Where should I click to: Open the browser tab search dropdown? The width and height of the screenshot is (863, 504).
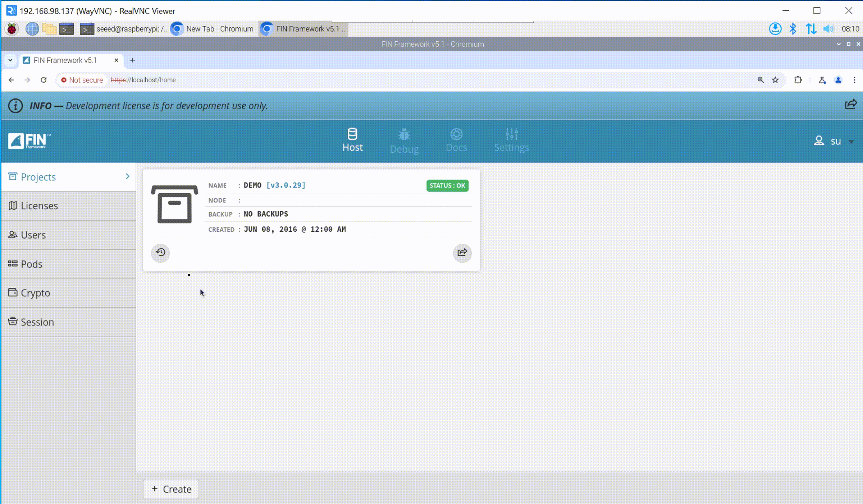[10, 60]
